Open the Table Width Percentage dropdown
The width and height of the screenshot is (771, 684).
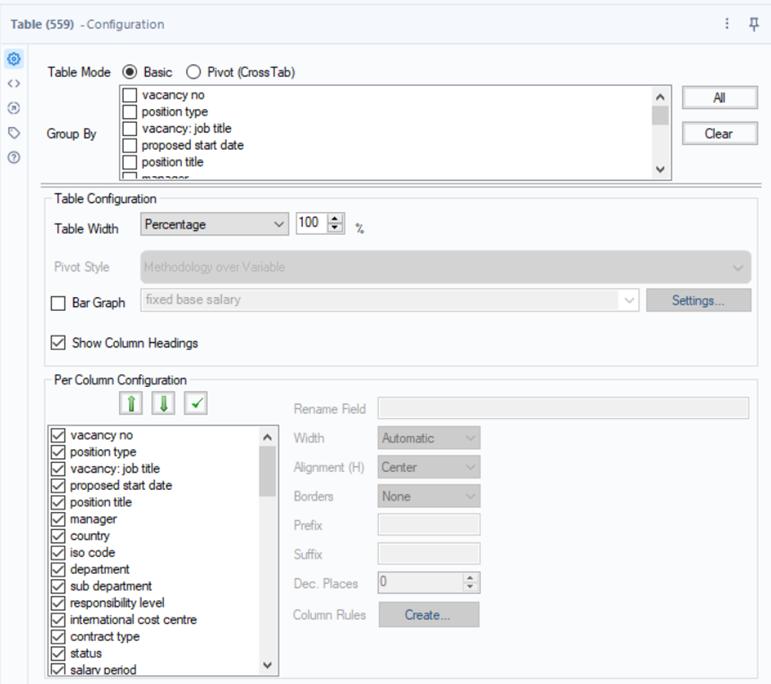pyautogui.click(x=215, y=225)
